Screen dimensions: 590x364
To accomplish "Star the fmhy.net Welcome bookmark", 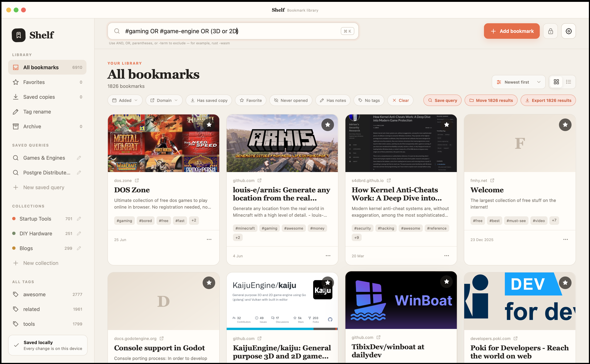I will (565, 125).
